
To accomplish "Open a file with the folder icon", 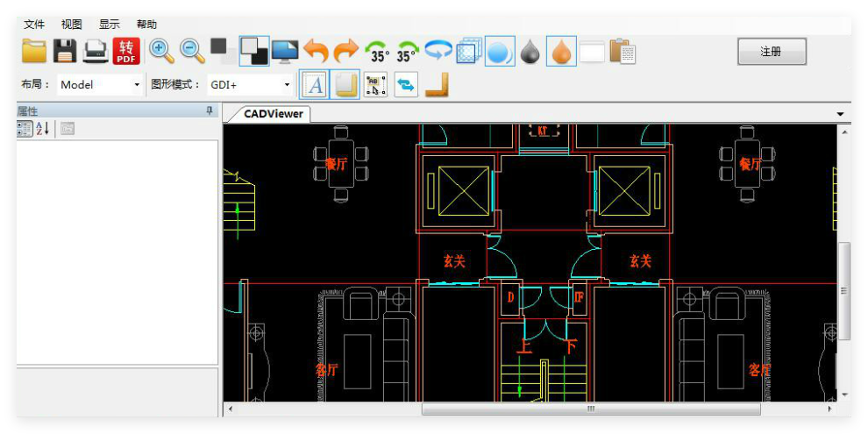I will (x=34, y=51).
